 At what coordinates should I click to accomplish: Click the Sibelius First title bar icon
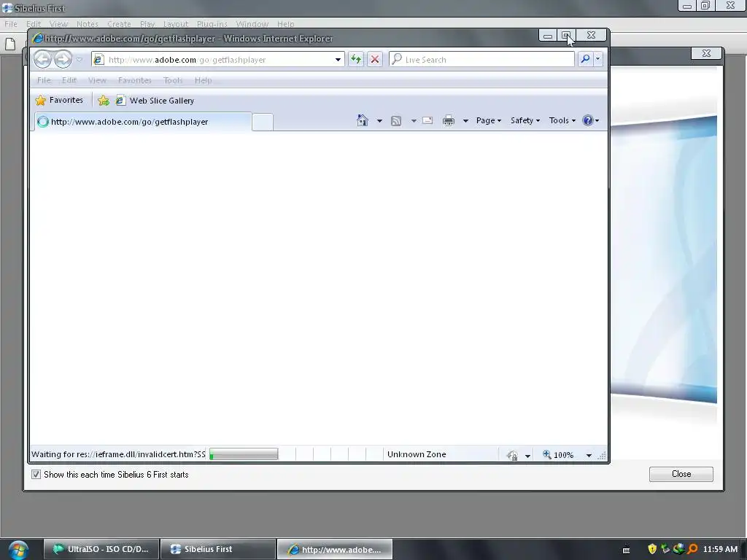coord(7,8)
